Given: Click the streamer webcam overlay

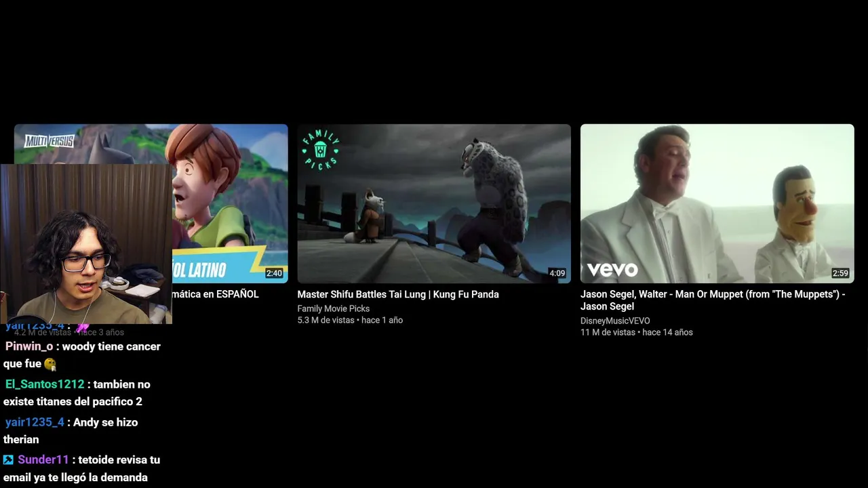Looking at the screenshot, I should [86, 244].
